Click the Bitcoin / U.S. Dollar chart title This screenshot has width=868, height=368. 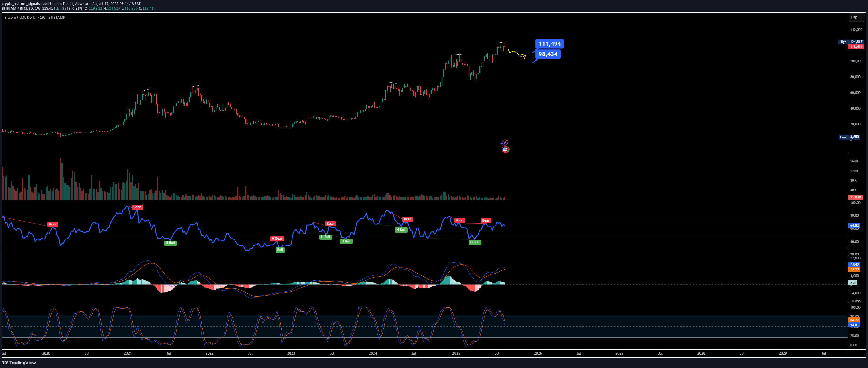pos(35,17)
